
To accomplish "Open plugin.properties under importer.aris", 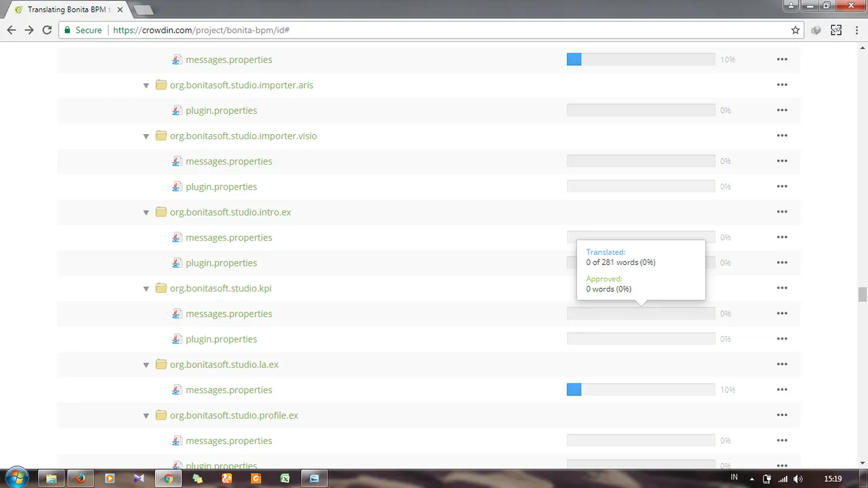I will click(221, 110).
